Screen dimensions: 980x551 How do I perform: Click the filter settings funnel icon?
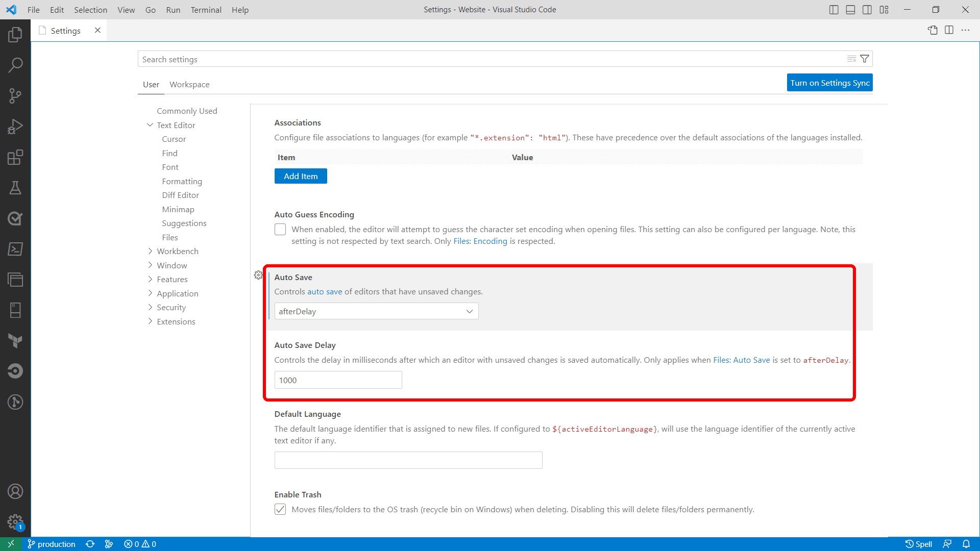[x=865, y=59]
